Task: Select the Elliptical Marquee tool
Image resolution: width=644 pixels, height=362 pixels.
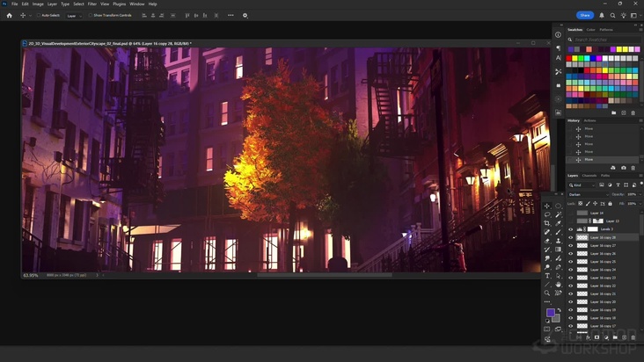Action: (558, 206)
